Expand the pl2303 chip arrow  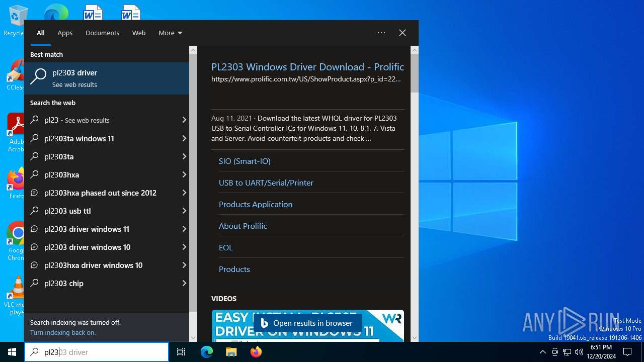[x=184, y=283]
